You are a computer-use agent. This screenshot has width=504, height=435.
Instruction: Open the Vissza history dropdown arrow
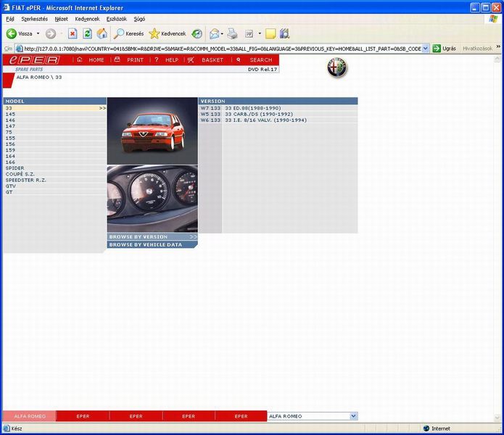pyautogui.click(x=38, y=33)
